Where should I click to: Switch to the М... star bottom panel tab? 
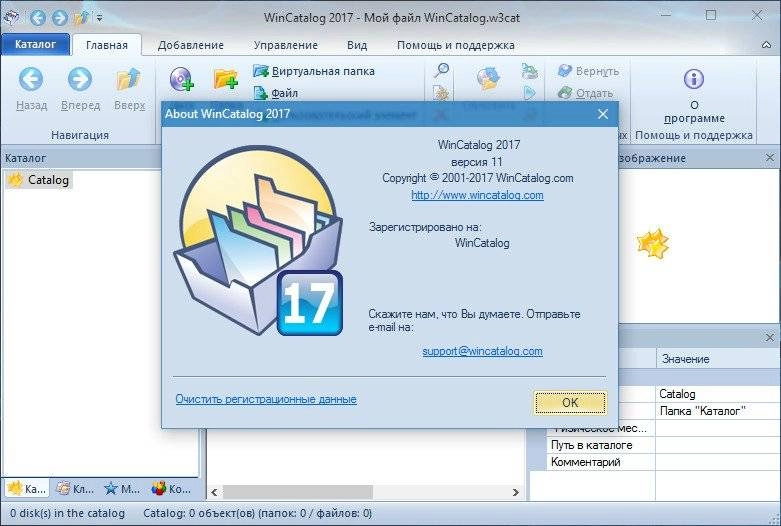pos(122,489)
